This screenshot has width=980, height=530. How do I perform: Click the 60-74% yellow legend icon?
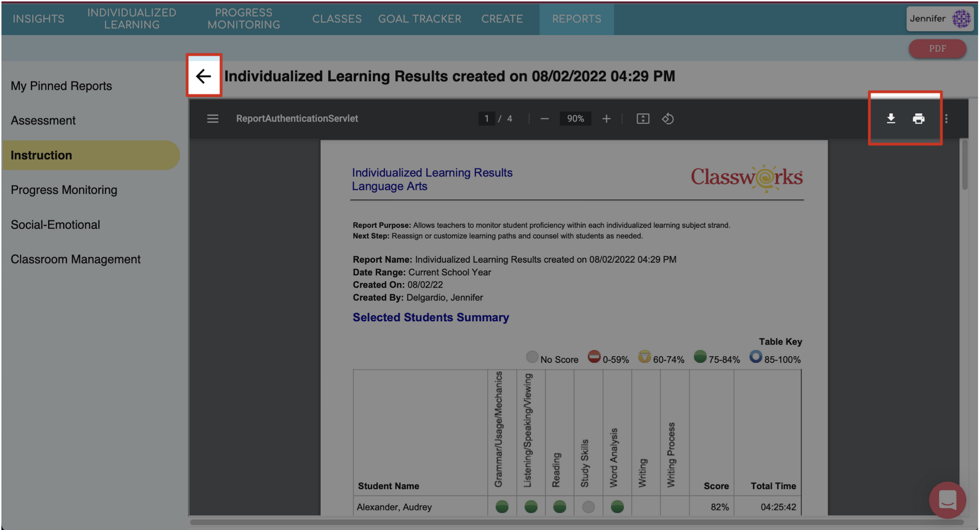click(644, 357)
